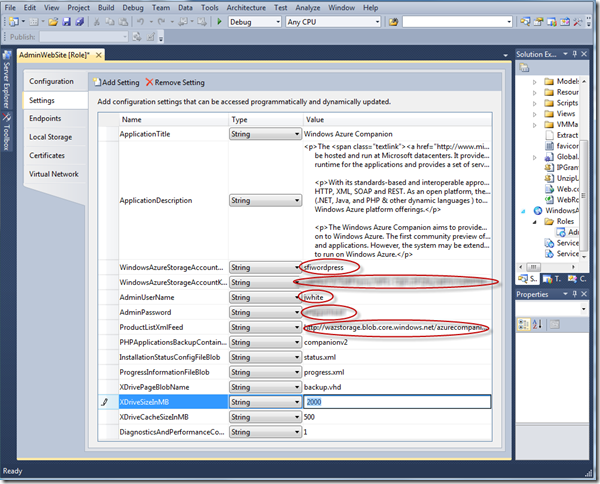
Task: Open the Properties Window toolbar icon
Action: click(x=538, y=22)
